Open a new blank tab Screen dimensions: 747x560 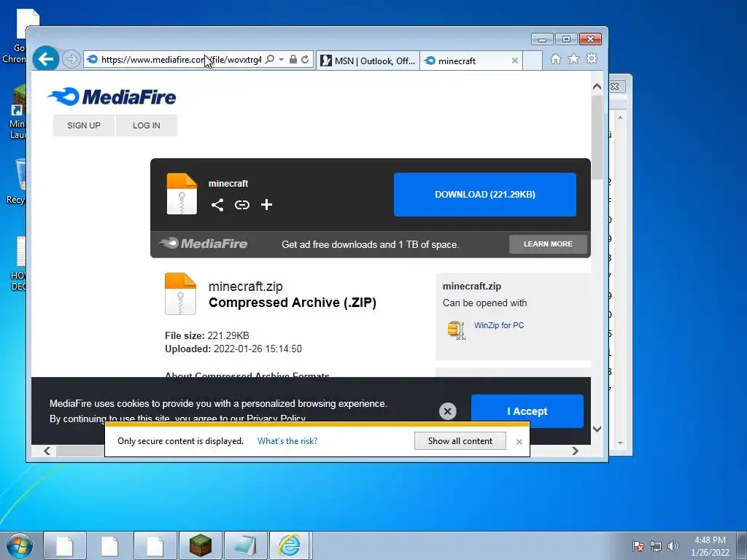533,61
